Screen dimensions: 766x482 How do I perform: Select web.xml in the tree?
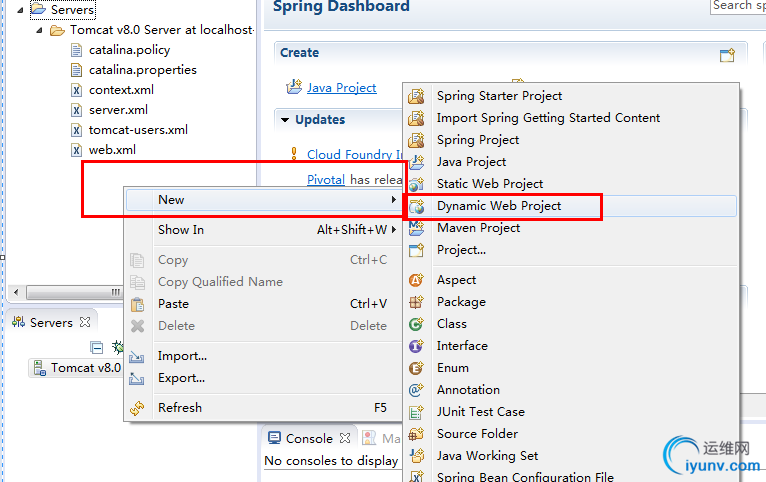(x=112, y=150)
